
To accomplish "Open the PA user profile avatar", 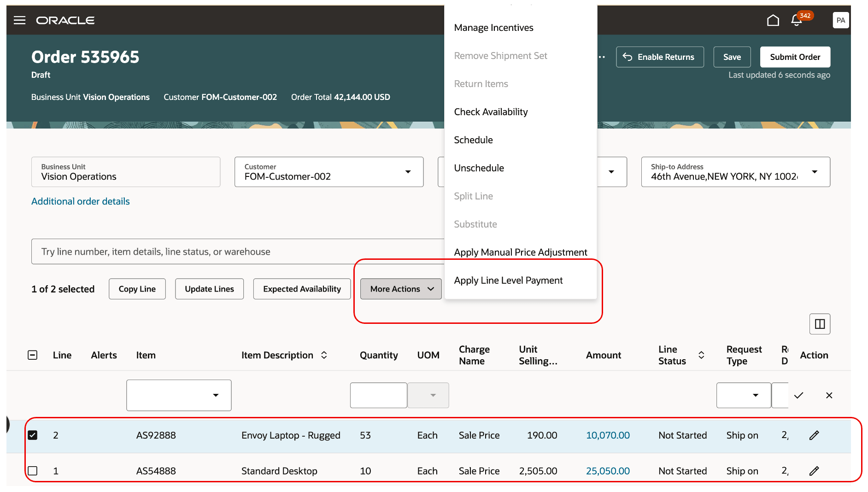I will pos(840,20).
